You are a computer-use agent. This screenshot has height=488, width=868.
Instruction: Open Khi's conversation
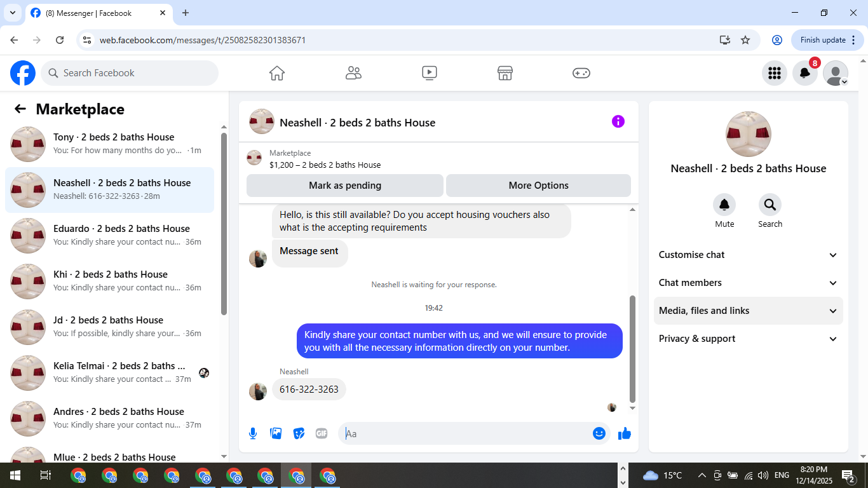(109, 281)
